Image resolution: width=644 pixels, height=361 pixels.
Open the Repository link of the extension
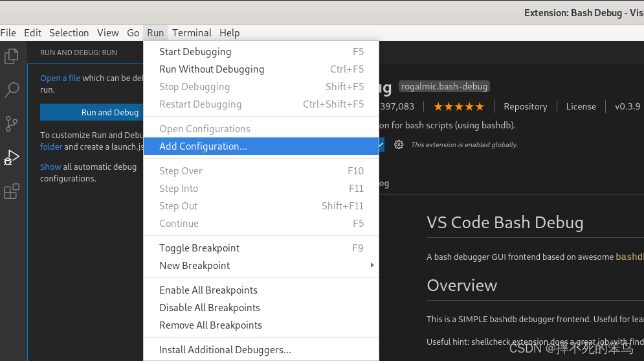[x=526, y=106]
